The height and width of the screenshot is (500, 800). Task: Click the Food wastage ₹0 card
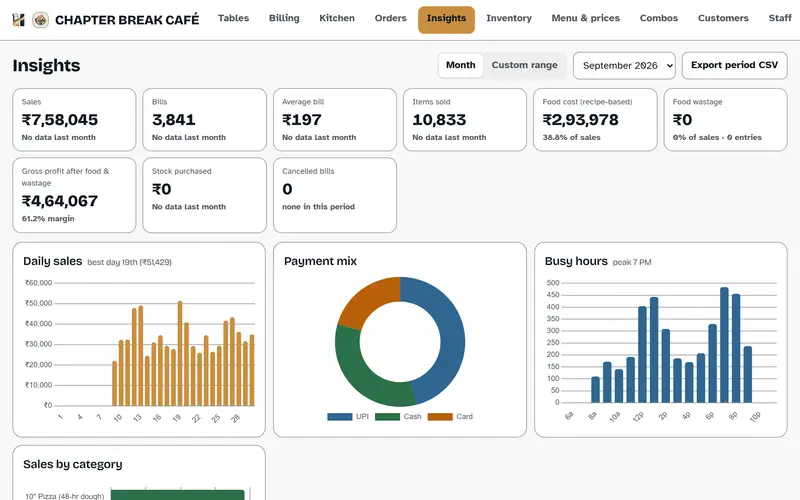pos(726,120)
